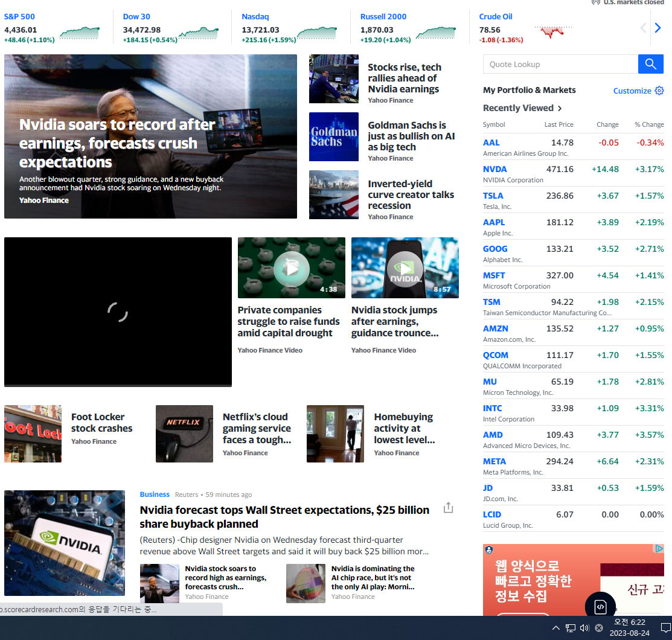Click the Customize gear icon

click(x=659, y=91)
